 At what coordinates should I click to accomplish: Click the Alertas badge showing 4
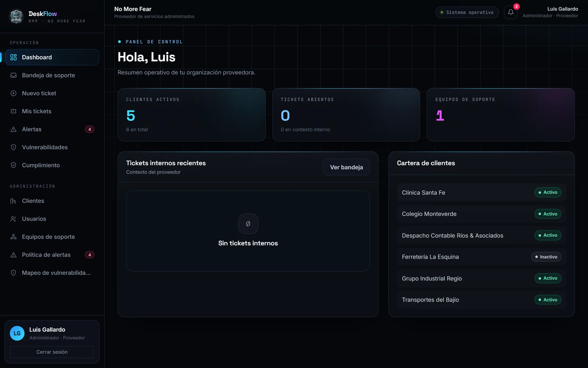coord(90,129)
